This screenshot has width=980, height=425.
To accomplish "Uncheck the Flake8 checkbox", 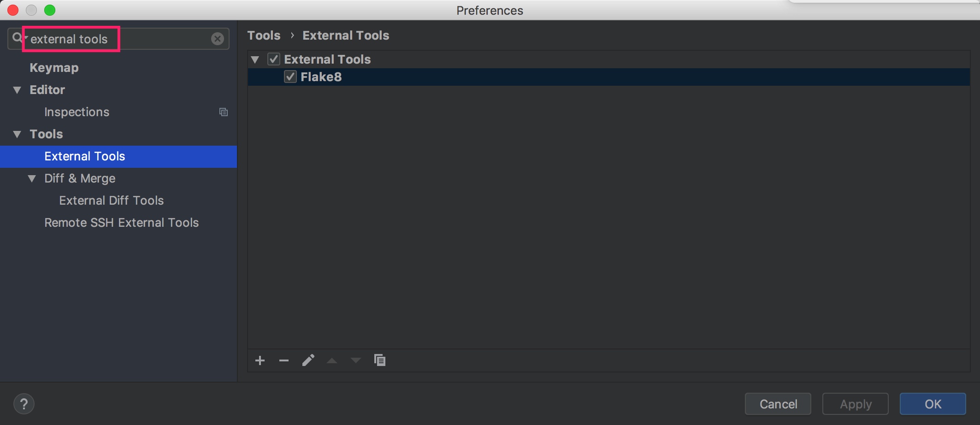I will tap(290, 77).
